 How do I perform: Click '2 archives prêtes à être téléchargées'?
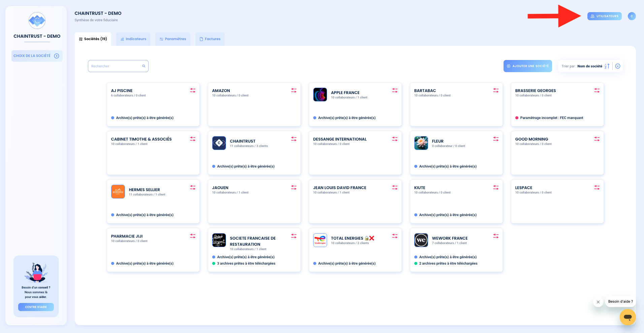point(448,264)
